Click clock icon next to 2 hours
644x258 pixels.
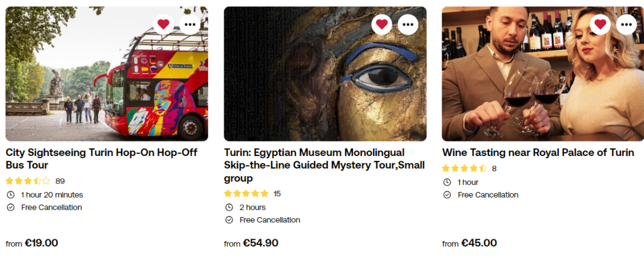[x=229, y=208]
